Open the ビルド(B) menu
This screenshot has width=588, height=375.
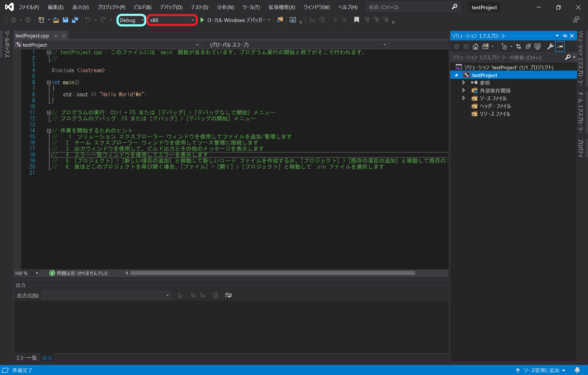143,7
